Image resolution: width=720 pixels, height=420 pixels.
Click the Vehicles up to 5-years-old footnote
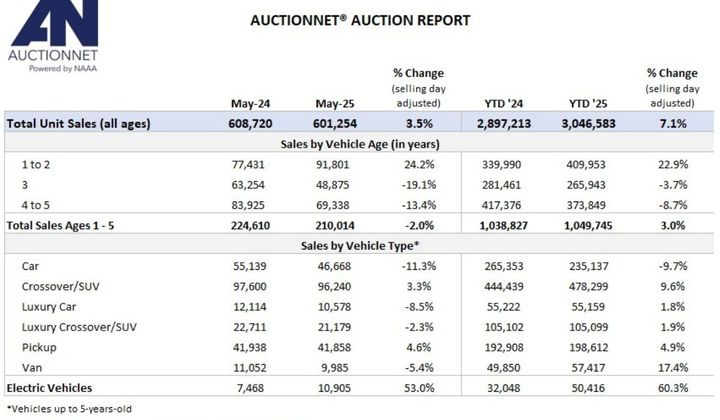point(69,409)
